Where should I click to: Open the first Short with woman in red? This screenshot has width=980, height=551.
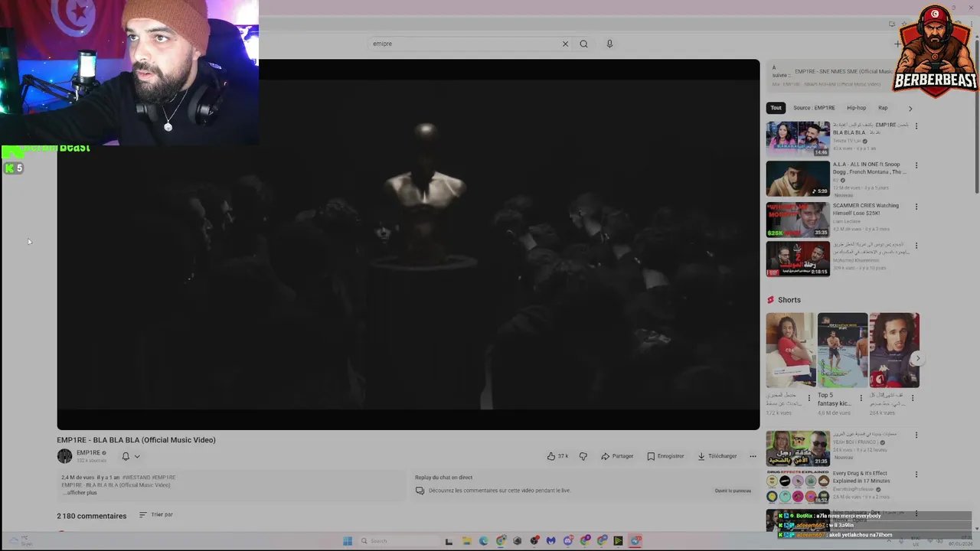click(x=791, y=350)
